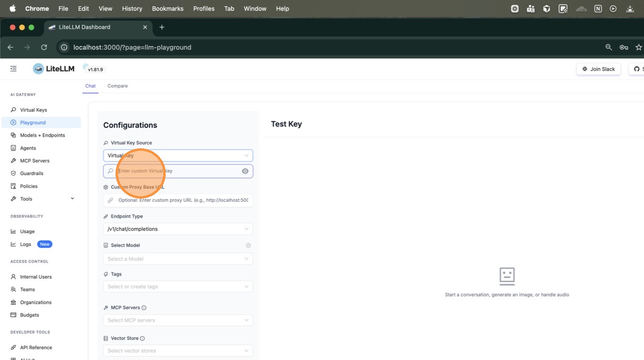
Task: Click the v1.81.9 version badge
Action: 95,69
